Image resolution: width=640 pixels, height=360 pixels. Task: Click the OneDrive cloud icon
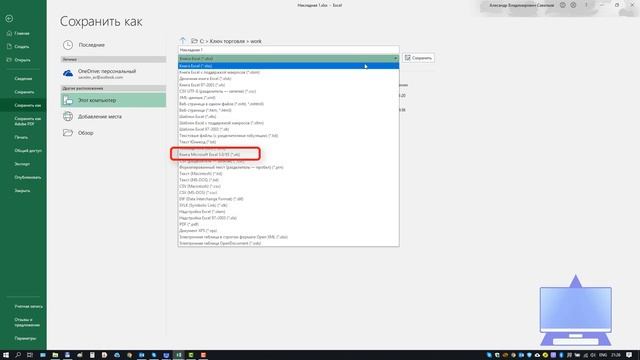pos(68,73)
